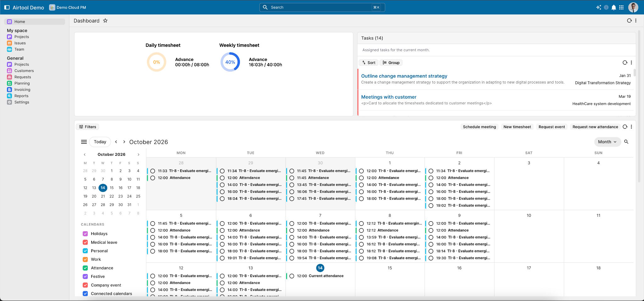Screen dimensions: 644x301
Task: Open the notifications bell
Action: pos(613,7)
